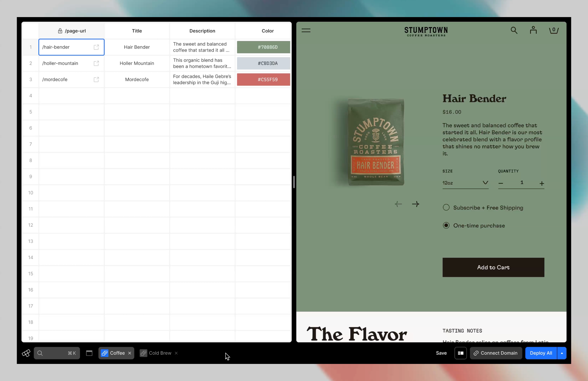Select the Mordecofe title cell
Screen dimensions: 588x381
(x=137, y=79)
